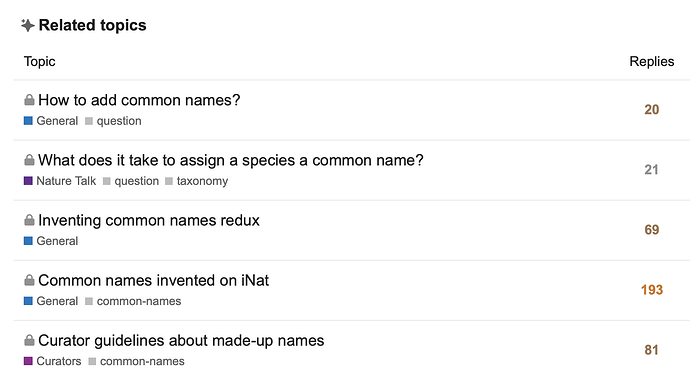Select the Curators category badge
This screenshot has height=391, width=690.
52,362
